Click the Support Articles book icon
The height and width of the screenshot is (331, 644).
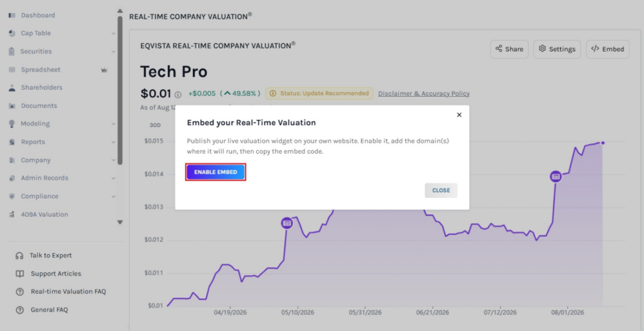pyautogui.click(x=19, y=274)
